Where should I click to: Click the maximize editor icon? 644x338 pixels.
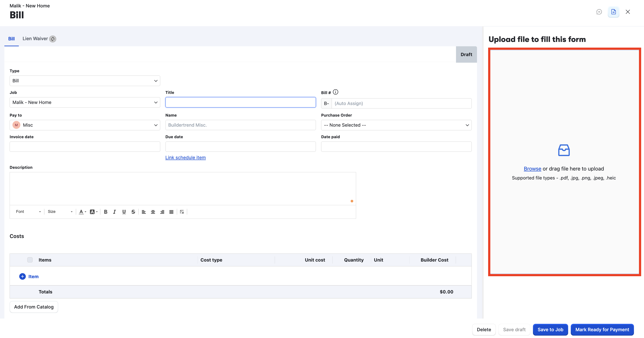click(x=182, y=212)
